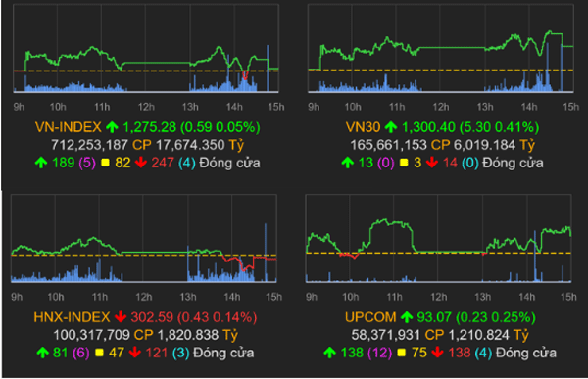The image size is (588, 379).
Task: Click the red decliners arrow beside 247
Action: [x=141, y=163]
